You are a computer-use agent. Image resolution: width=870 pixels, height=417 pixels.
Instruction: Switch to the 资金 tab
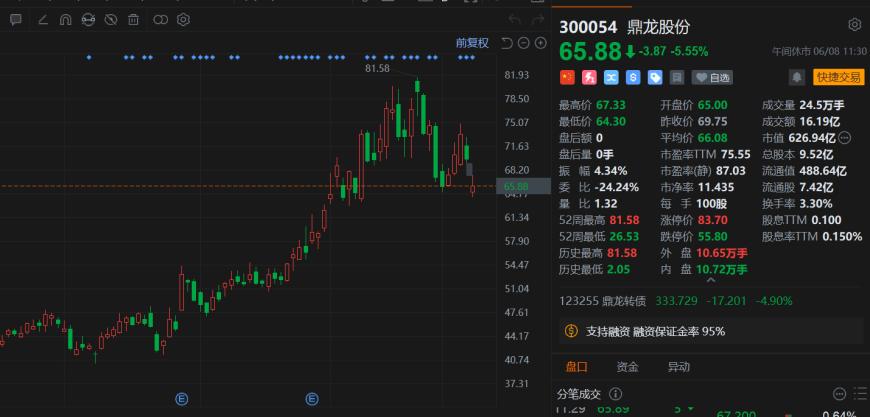click(628, 367)
